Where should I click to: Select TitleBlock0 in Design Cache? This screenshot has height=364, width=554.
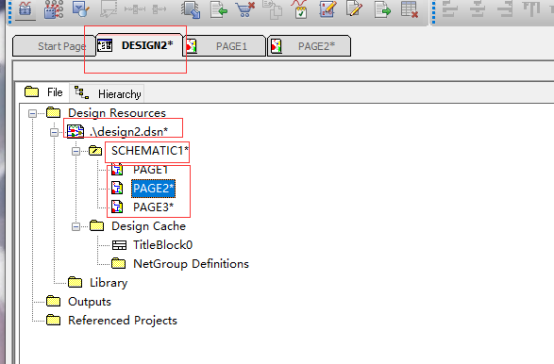(163, 245)
